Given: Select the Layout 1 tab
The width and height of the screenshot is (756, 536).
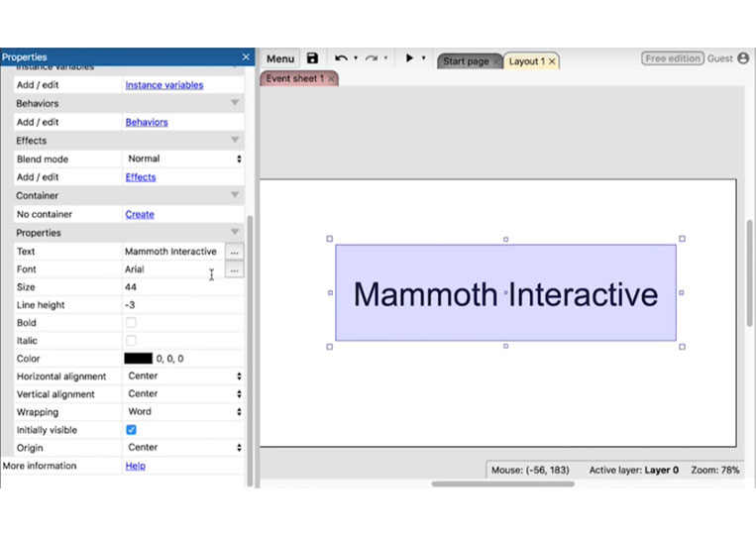Looking at the screenshot, I should (x=526, y=61).
